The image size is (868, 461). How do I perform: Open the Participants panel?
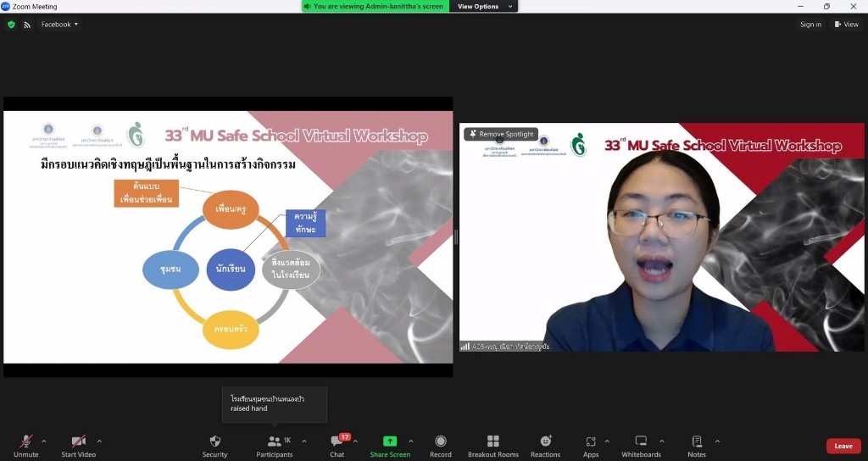point(275,446)
